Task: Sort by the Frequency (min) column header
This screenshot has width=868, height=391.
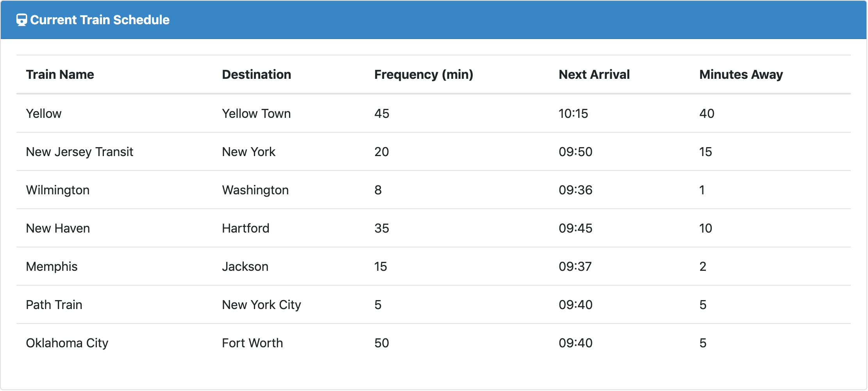Action: click(x=424, y=75)
